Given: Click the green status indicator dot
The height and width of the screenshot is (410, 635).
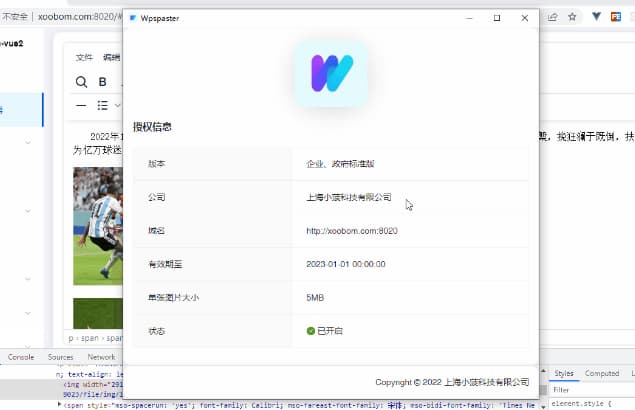Looking at the screenshot, I should [x=311, y=331].
